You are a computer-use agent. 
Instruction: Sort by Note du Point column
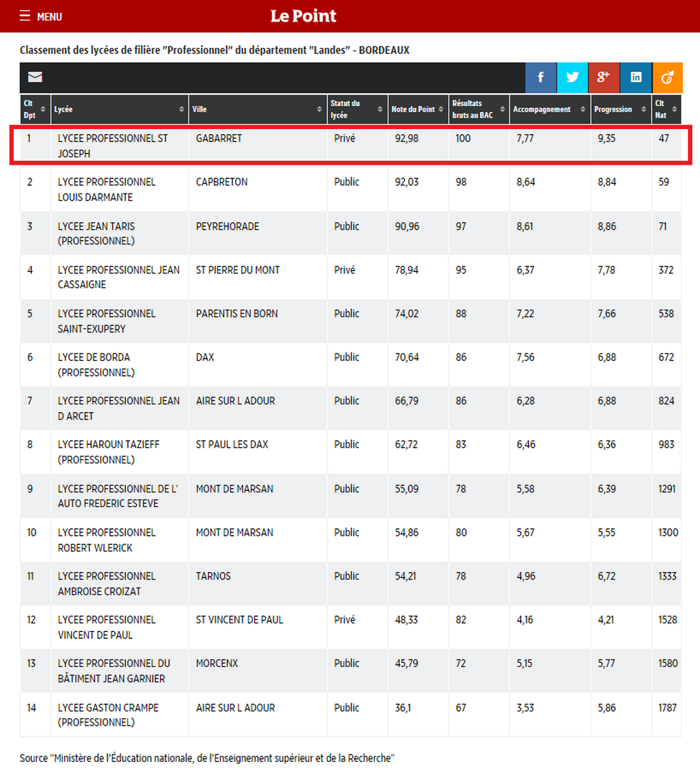(418, 109)
